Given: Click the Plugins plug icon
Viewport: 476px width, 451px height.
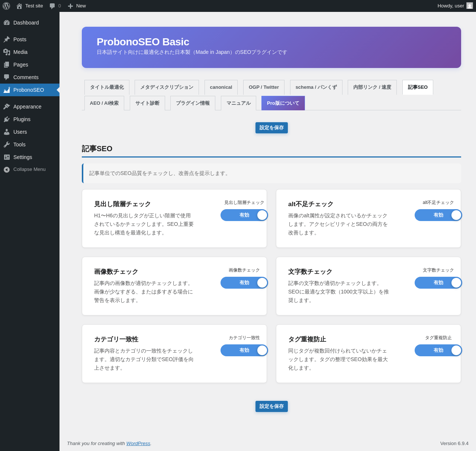Looking at the screenshot, I should point(7,119).
